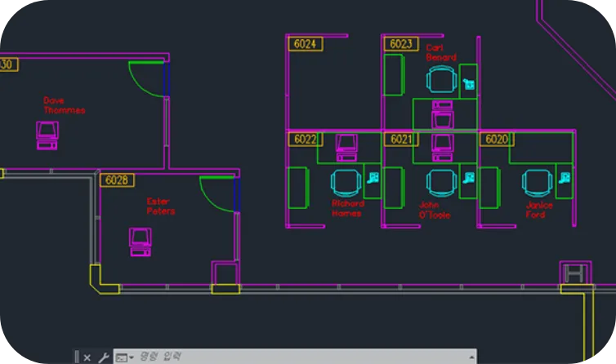Select green cabinet in John O'Toole cubicle
616x364 pixels.
pos(394,188)
